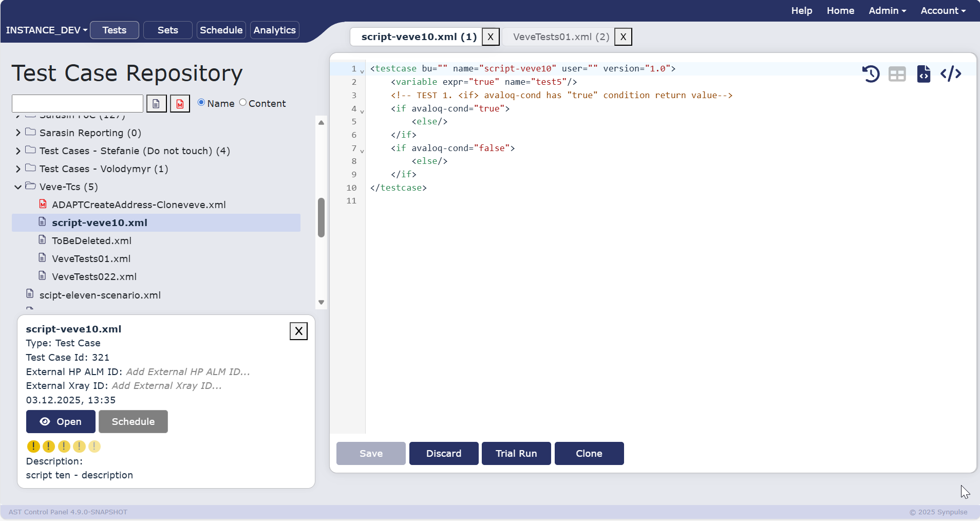Click the new test case document icon
The image size is (980, 521).
point(156,104)
